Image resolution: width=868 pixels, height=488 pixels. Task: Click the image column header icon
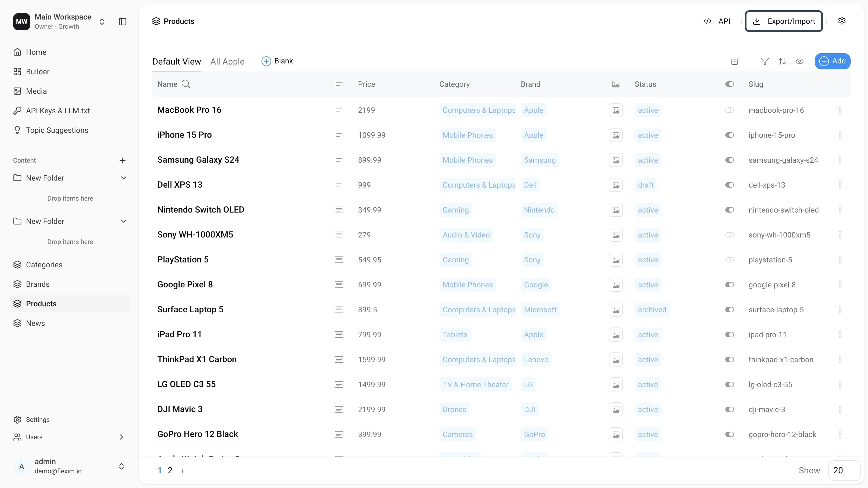point(616,84)
